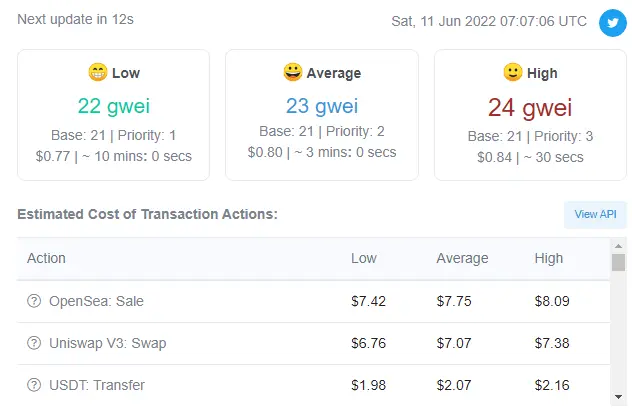The height and width of the screenshot is (408, 632).
Task: Click the scrollbar down arrow
Action: [x=618, y=397]
